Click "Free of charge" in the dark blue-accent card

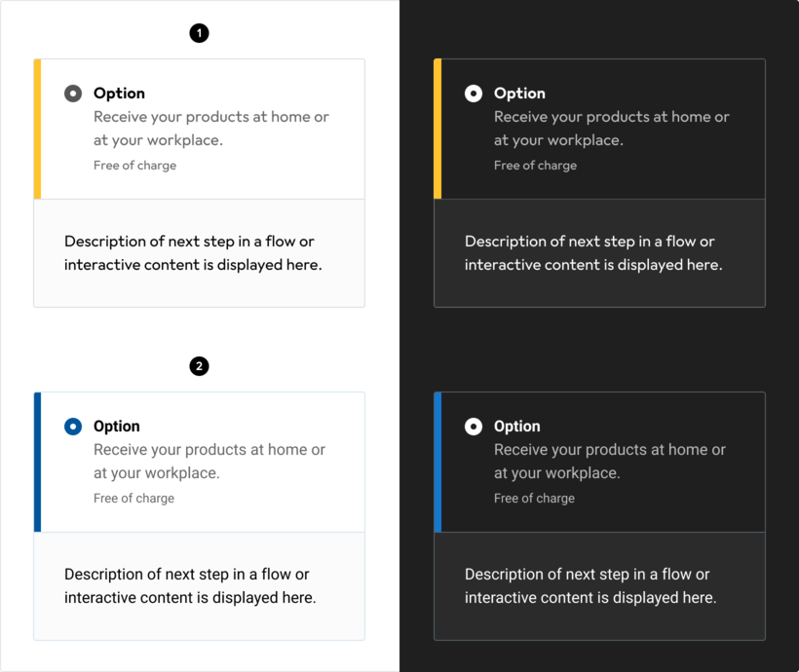pos(535,499)
